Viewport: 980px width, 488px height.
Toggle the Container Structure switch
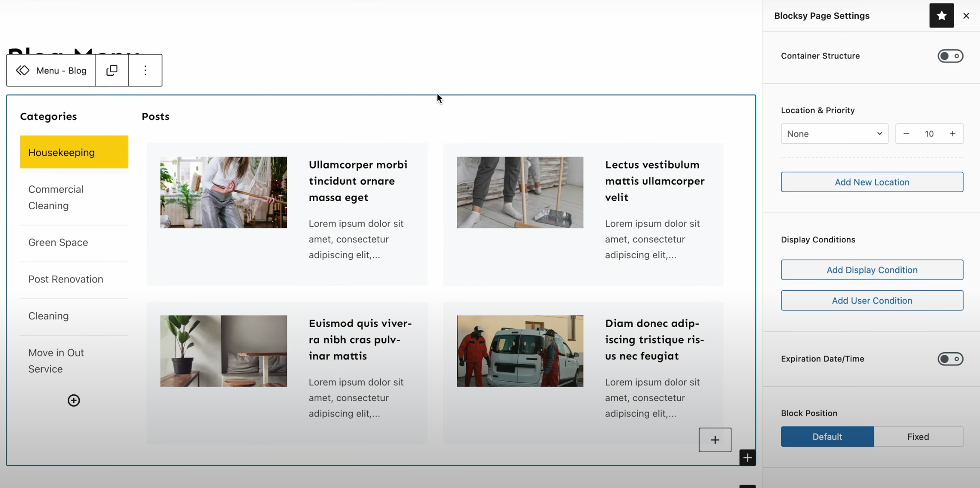[x=950, y=56]
